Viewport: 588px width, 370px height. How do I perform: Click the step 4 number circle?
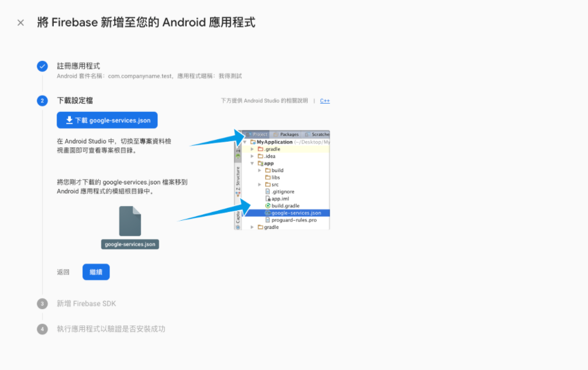[42, 329]
